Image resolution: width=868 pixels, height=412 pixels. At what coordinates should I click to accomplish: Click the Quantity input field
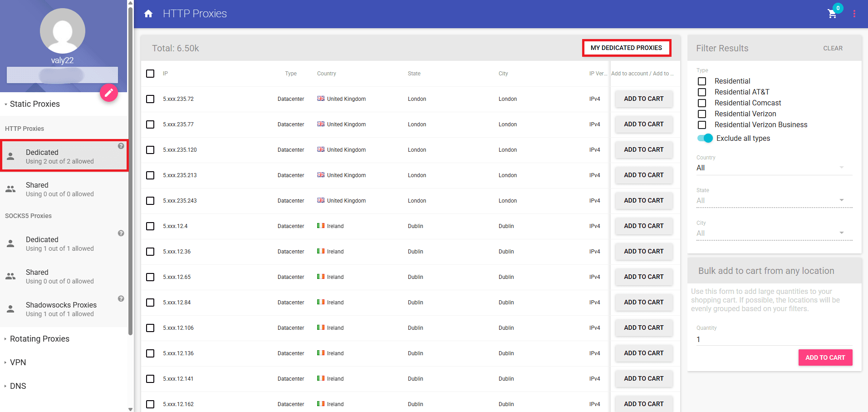coord(774,339)
